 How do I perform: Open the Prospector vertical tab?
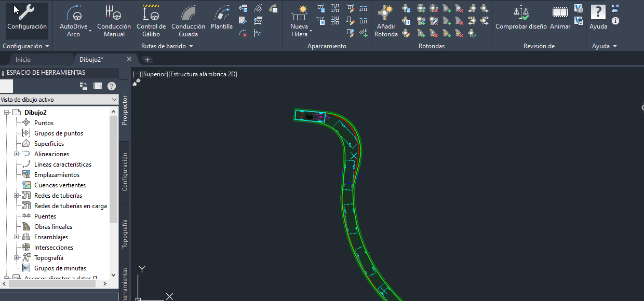point(124,110)
